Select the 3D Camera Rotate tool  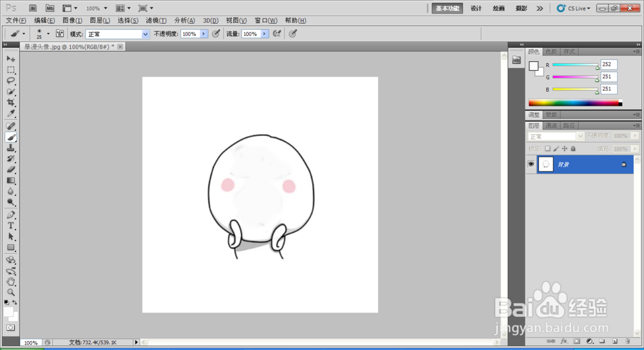tap(11, 271)
